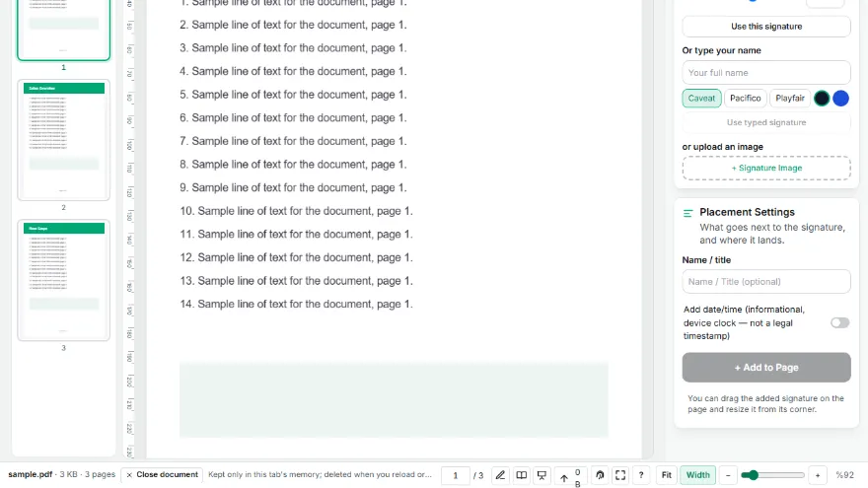Choose the Playfair signature font

[790, 98]
